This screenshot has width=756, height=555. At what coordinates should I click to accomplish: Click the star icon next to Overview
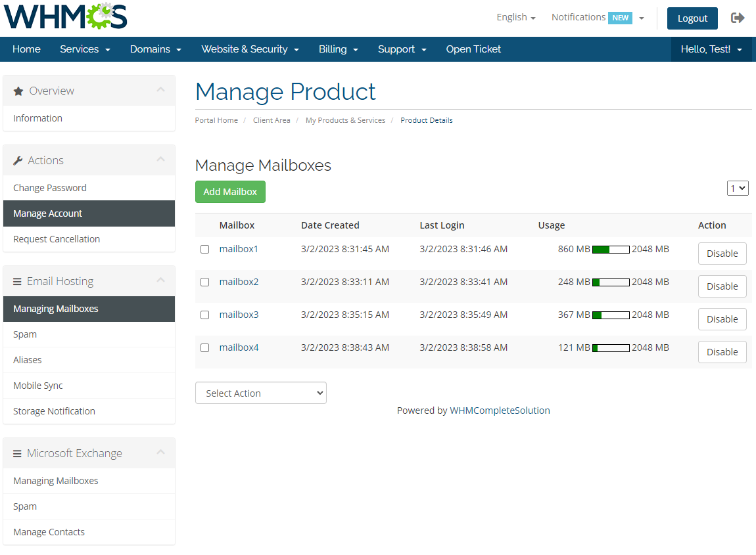coord(18,91)
